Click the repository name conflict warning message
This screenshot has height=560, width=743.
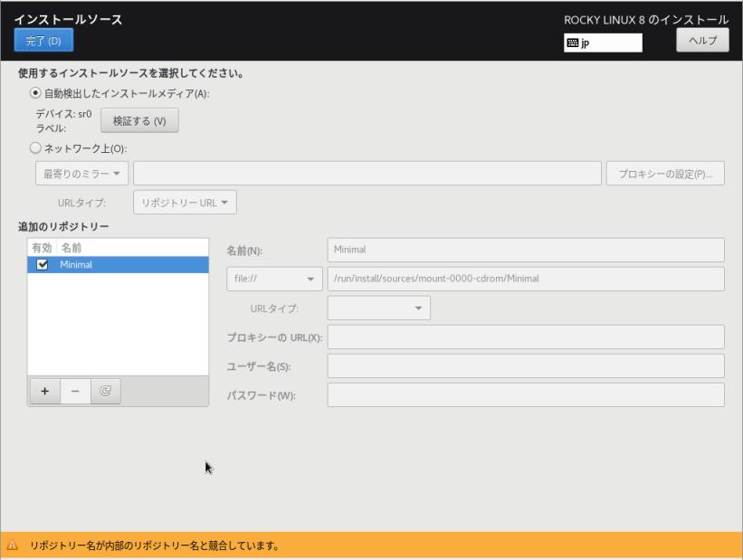coord(155,546)
